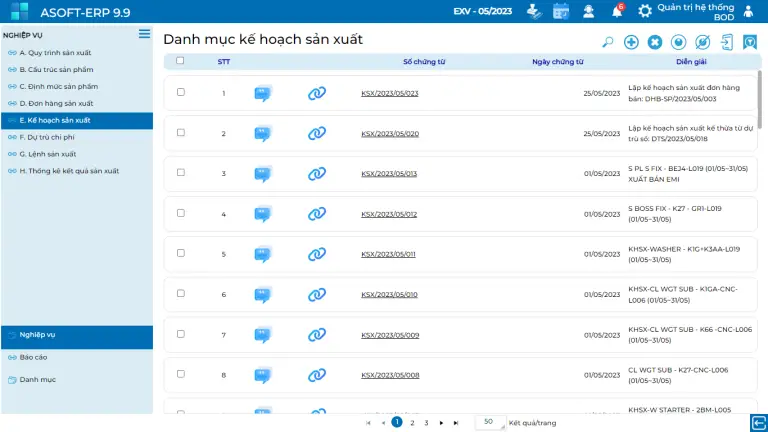Open the settings gear icon

[x=645, y=11]
